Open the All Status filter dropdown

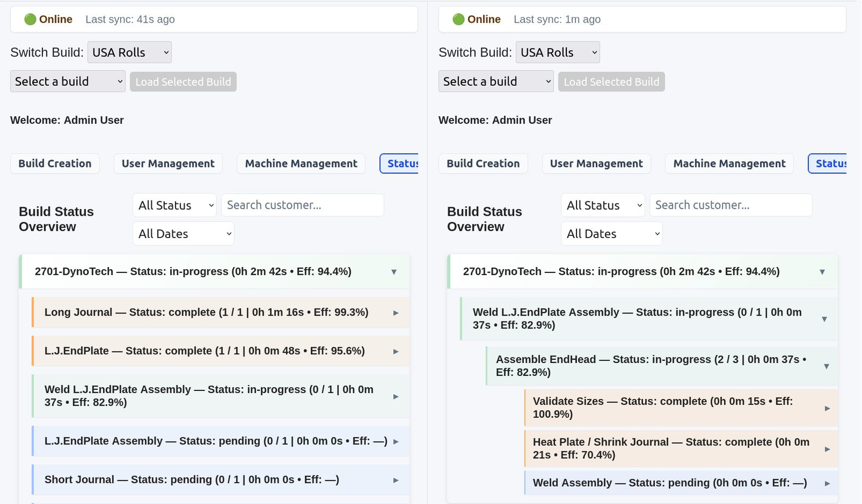tap(173, 205)
